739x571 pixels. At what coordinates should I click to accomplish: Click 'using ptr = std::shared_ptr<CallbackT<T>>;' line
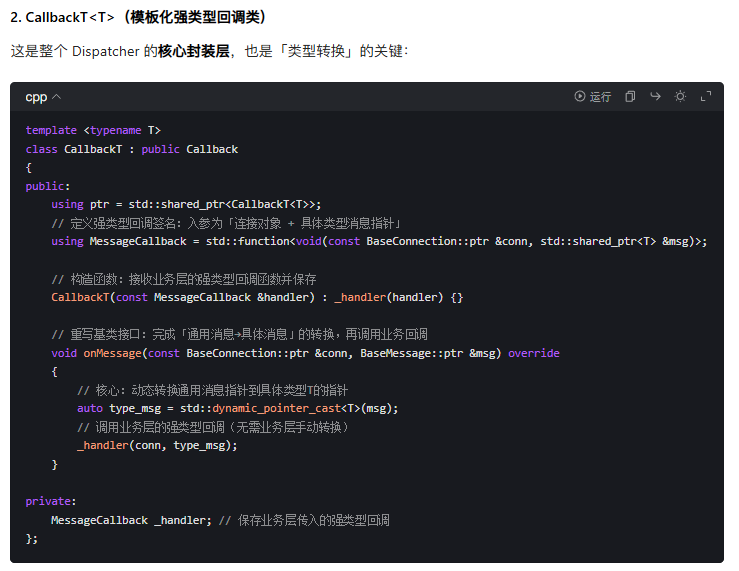pos(186,204)
